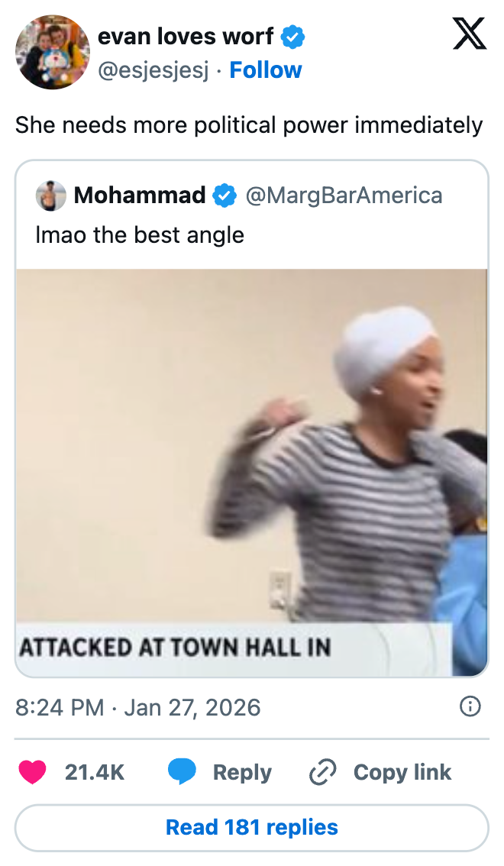Click the Mohammad display name

140,195
